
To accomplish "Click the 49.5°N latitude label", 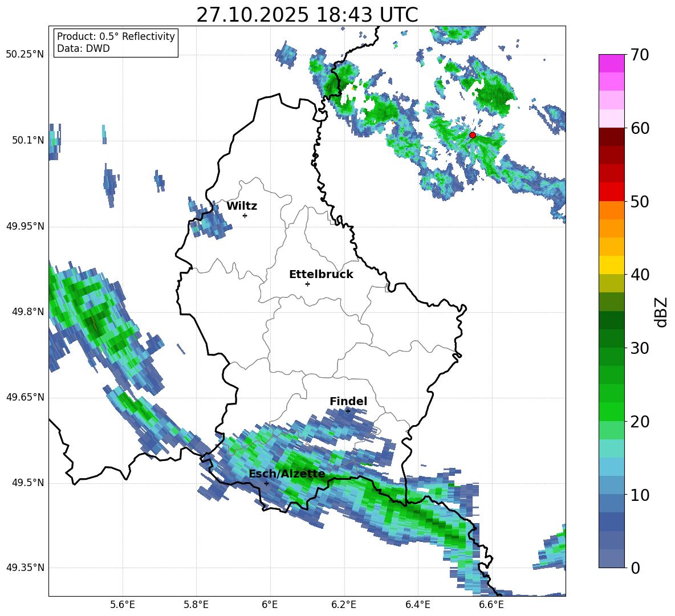I will (x=28, y=483).
